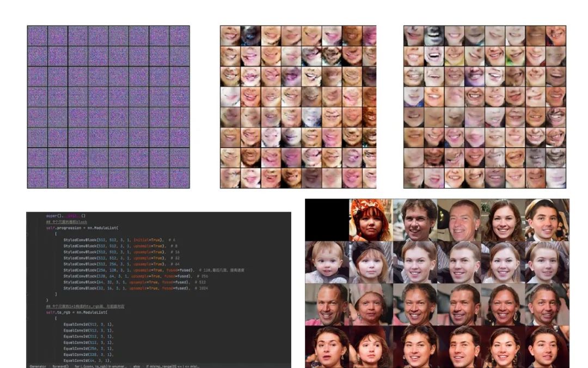Click StyledConvBlock(256, 128 code line
The height and width of the screenshot is (368, 588).
(x=154, y=270)
